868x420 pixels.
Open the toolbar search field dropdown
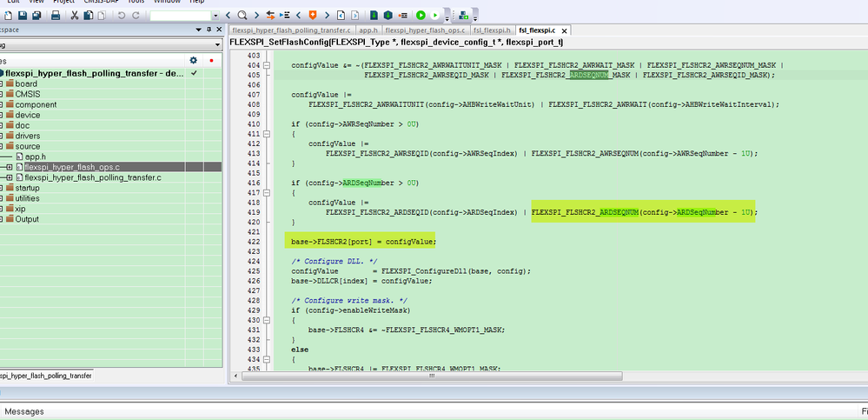pos(215,16)
